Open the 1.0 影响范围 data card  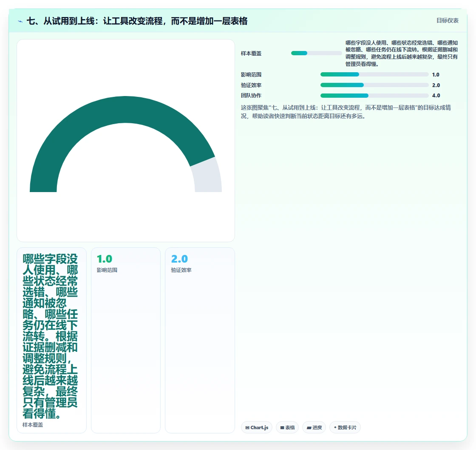tap(126, 340)
